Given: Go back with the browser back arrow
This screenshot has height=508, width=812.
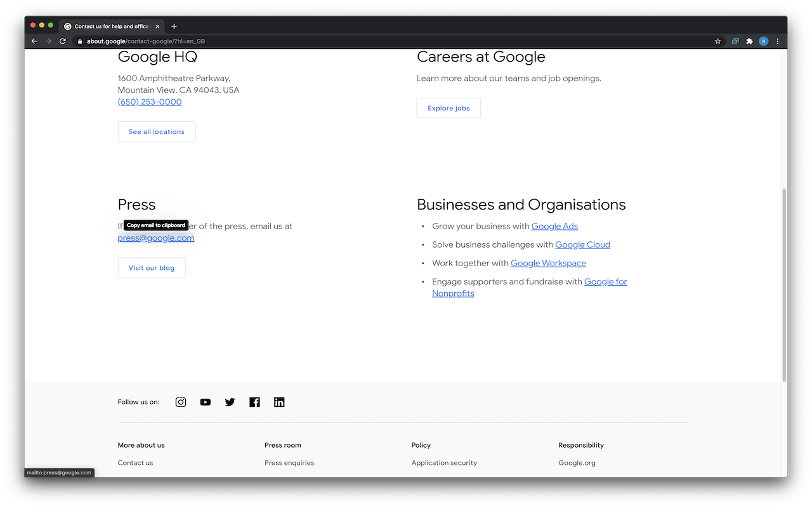Looking at the screenshot, I should tap(34, 41).
